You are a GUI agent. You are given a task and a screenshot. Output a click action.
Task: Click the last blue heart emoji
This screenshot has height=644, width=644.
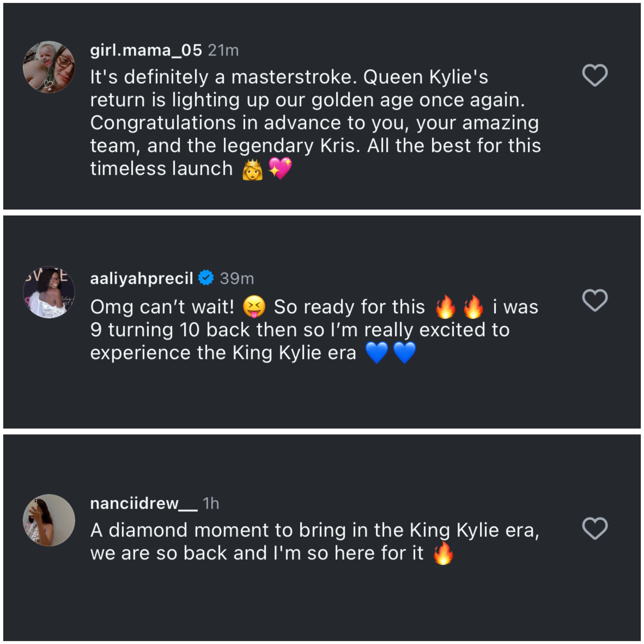pyautogui.click(x=404, y=352)
